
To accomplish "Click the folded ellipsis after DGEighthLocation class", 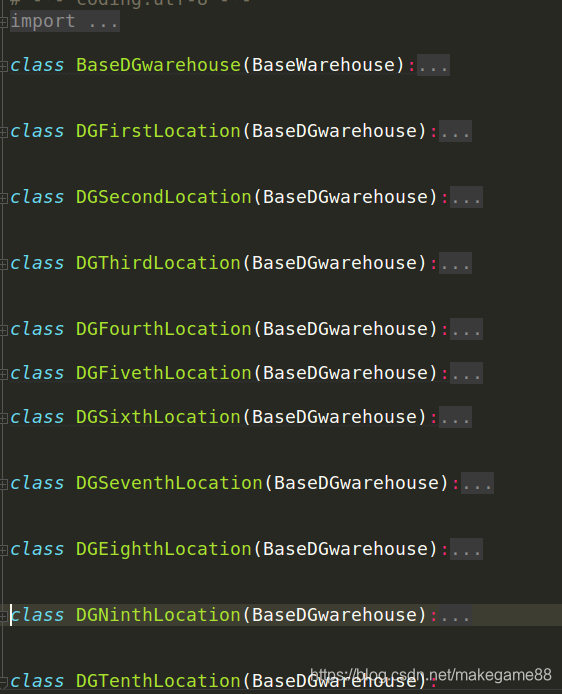I will point(466,549).
